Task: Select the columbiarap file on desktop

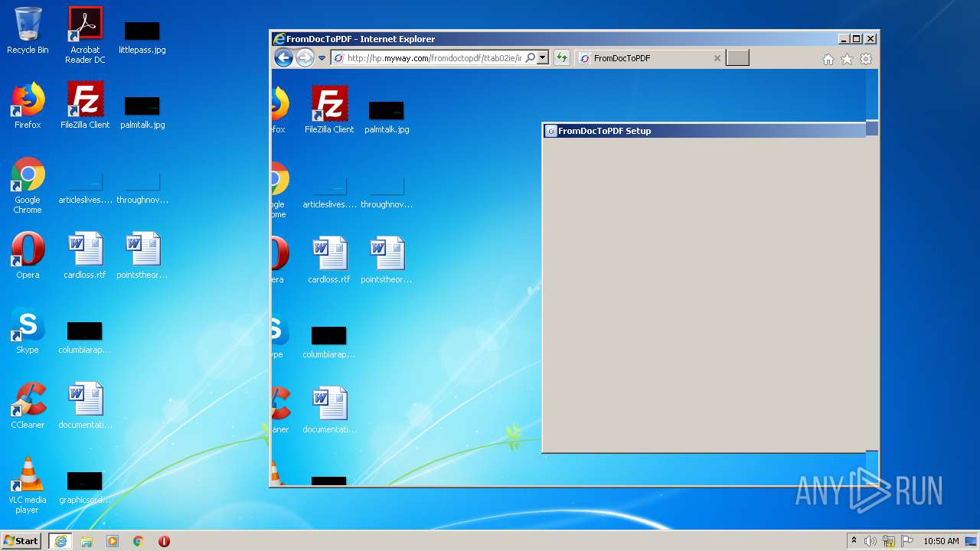Action: click(x=85, y=337)
